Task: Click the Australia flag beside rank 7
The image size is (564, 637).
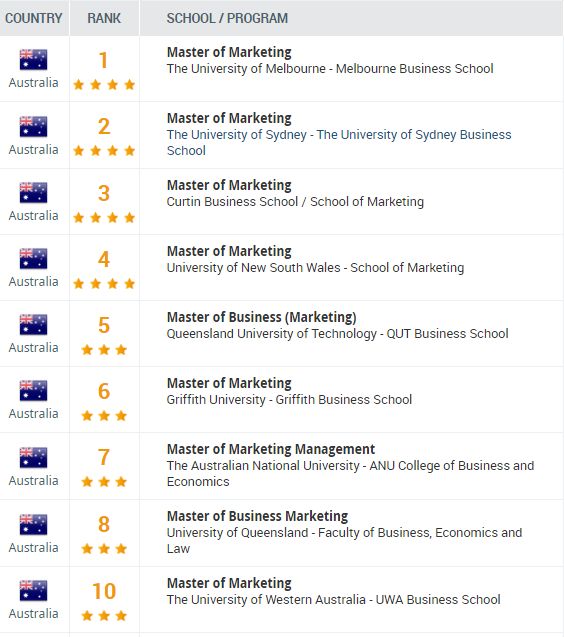Action: [33, 458]
